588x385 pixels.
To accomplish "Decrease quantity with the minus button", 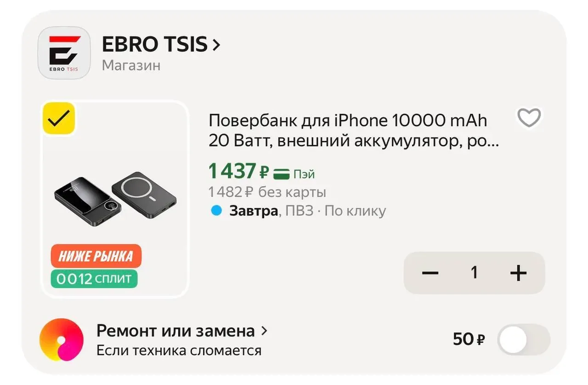I will click(x=430, y=273).
